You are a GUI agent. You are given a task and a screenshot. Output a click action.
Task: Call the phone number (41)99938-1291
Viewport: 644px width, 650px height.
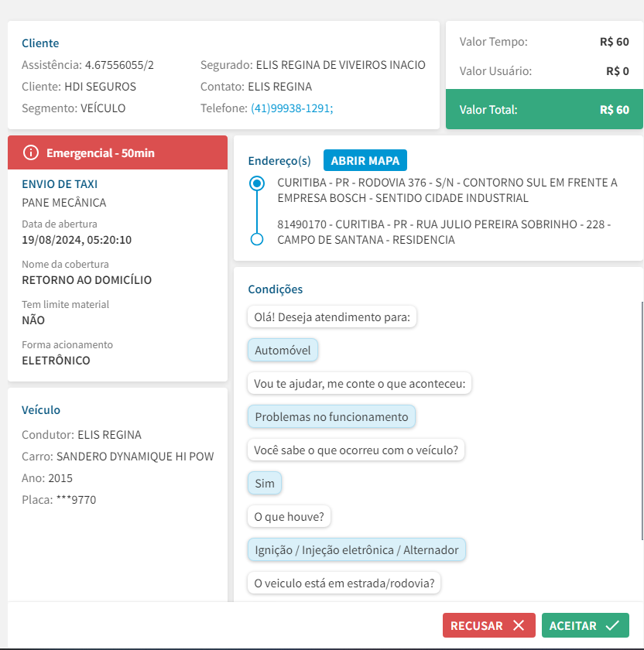click(x=291, y=108)
